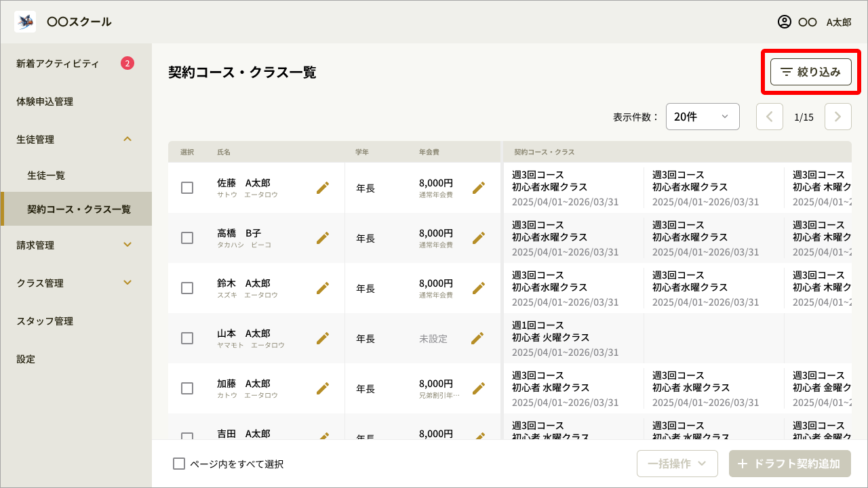Edit name for 加藤 A太郎
The height and width of the screenshot is (488, 868).
[x=323, y=388]
